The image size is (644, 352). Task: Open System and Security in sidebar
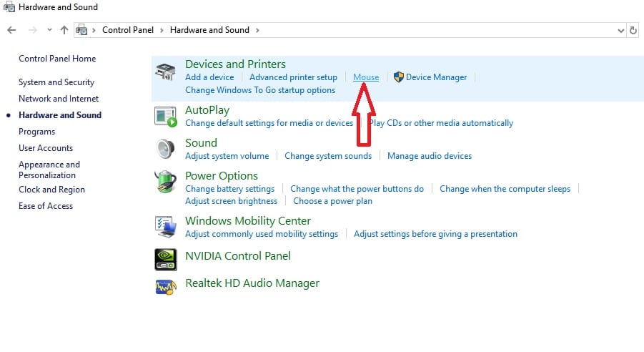point(56,82)
